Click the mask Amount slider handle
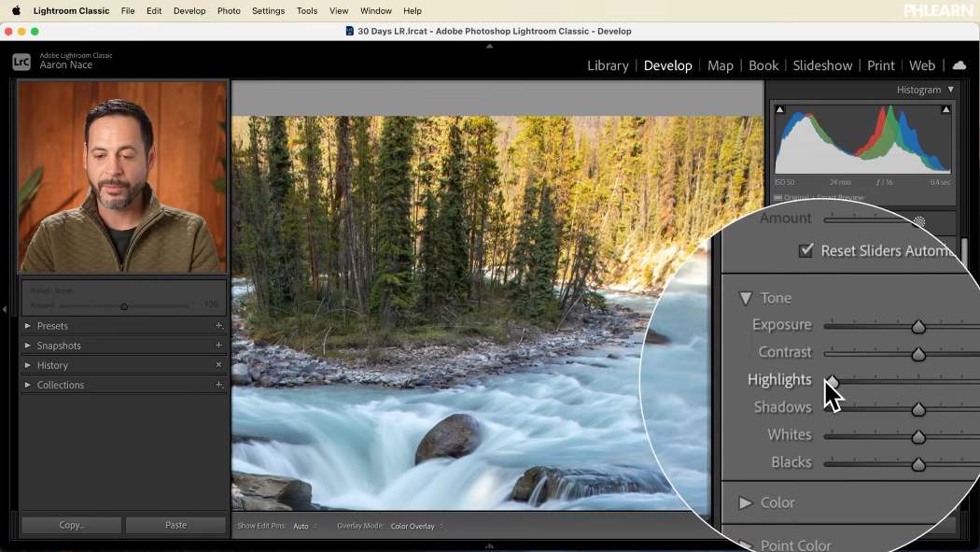The height and width of the screenshot is (552, 980). click(918, 221)
